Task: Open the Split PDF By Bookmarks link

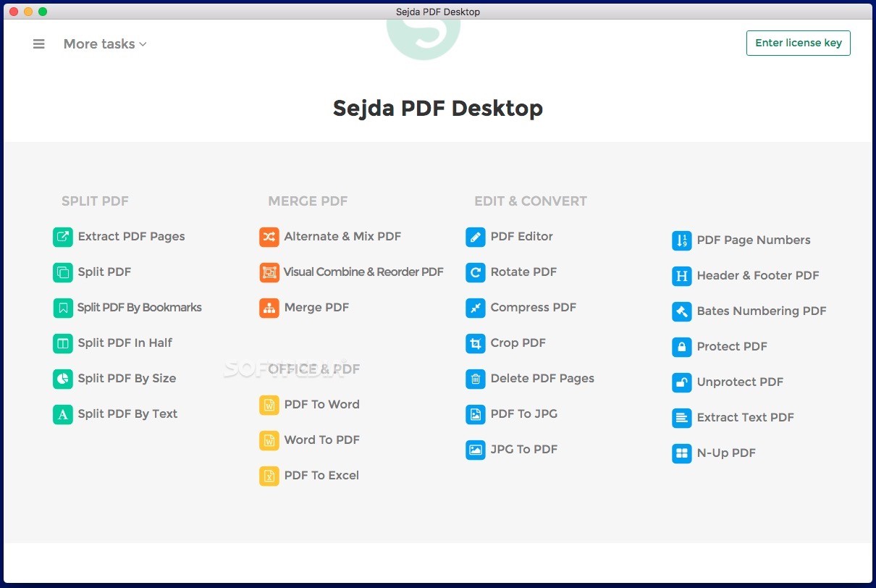Action: coord(140,308)
